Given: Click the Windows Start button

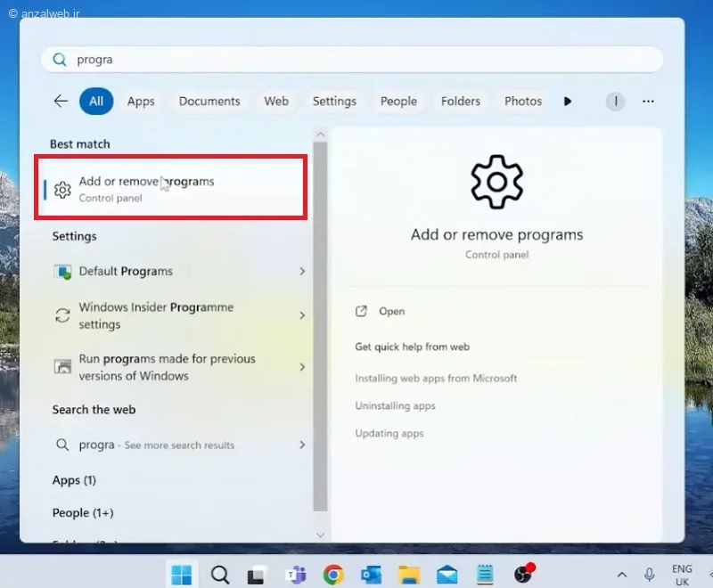Looking at the screenshot, I should [182, 575].
